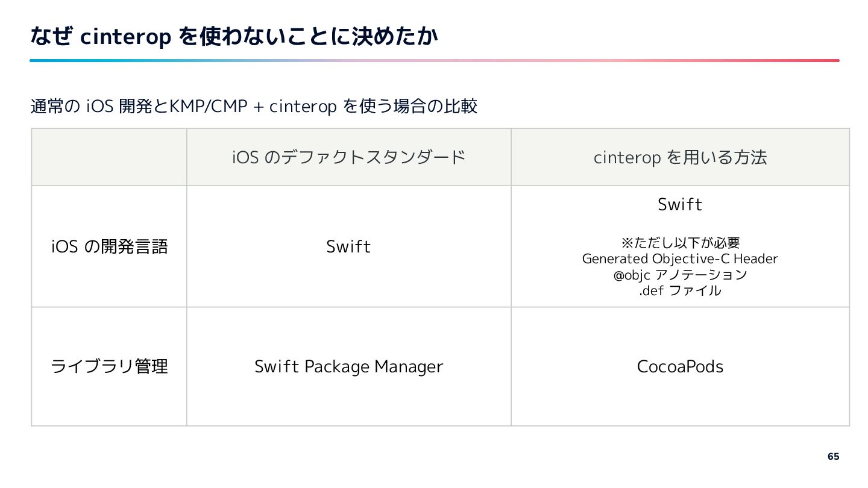The width and height of the screenshot is (868, 488).
Task: Click the page number 65
Action: pyautogui.click(x=833, y=456)
